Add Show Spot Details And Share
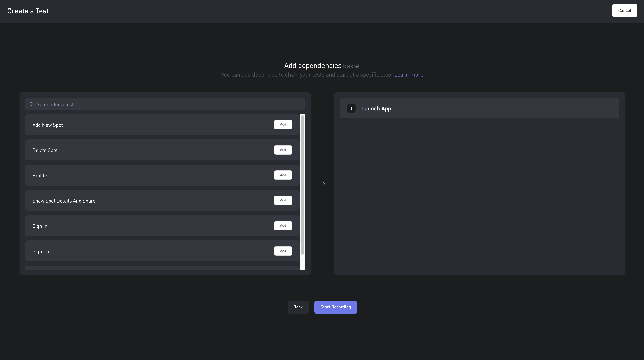The width and height of the screenshot is (644, 360). point(283,200)
